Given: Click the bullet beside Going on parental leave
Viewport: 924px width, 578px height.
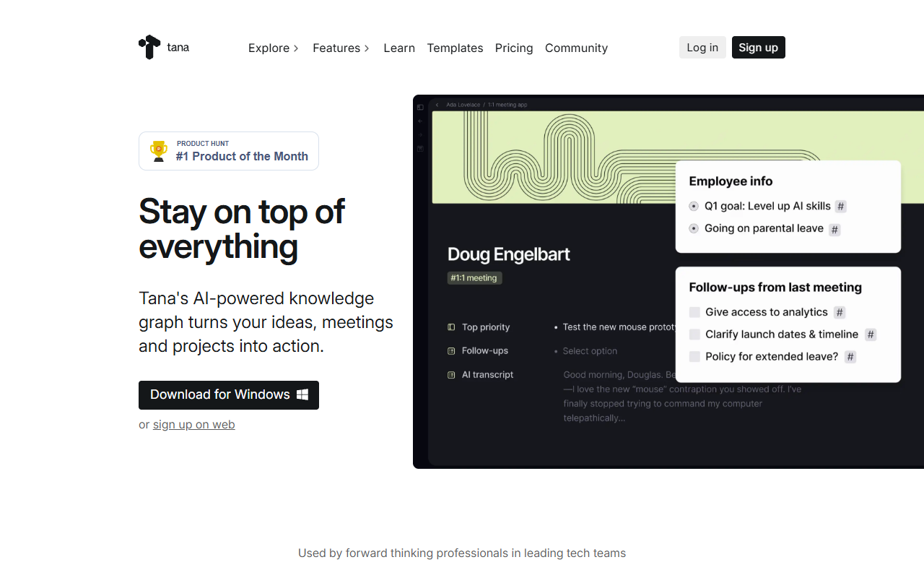Looking at the screenshot, I should tap(694, 228).
